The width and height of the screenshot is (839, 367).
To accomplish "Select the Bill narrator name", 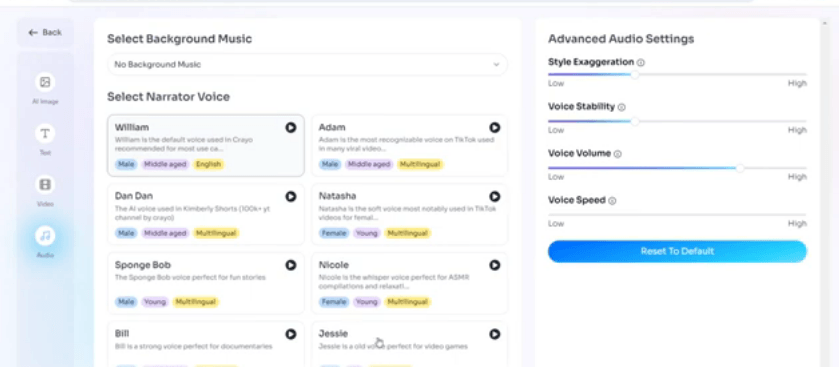I will tap(122, 334).
